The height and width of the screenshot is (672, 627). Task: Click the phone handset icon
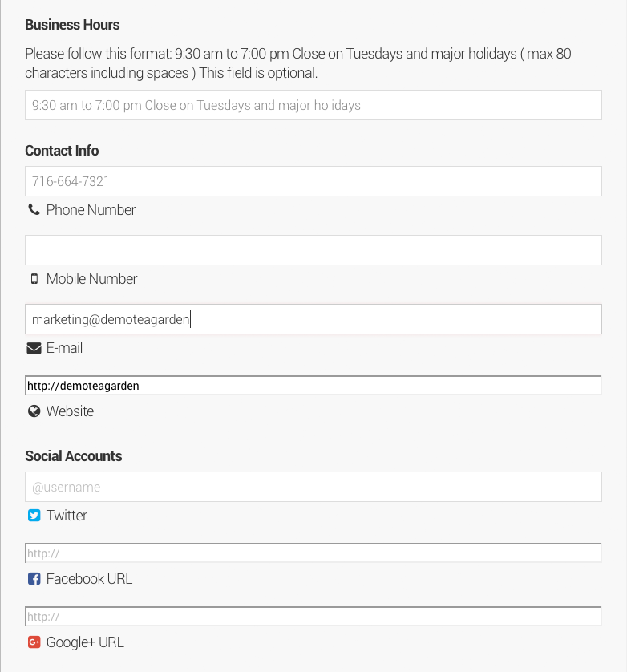[34, 210]
